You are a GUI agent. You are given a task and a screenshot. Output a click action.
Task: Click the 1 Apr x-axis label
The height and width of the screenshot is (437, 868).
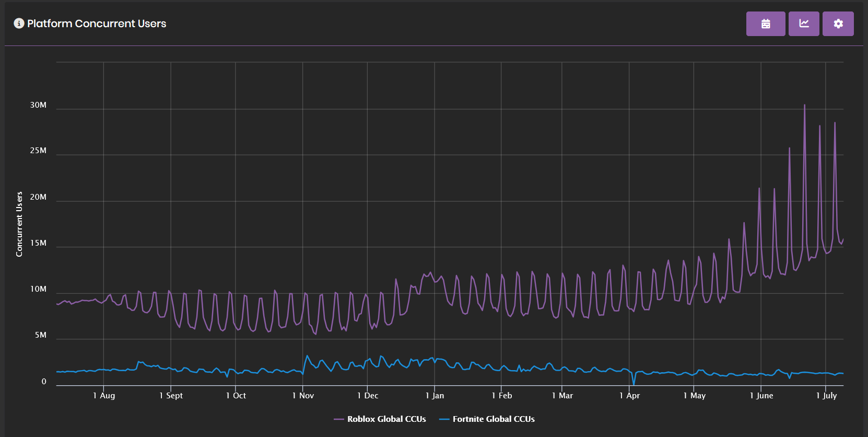[x=629, y=396]
